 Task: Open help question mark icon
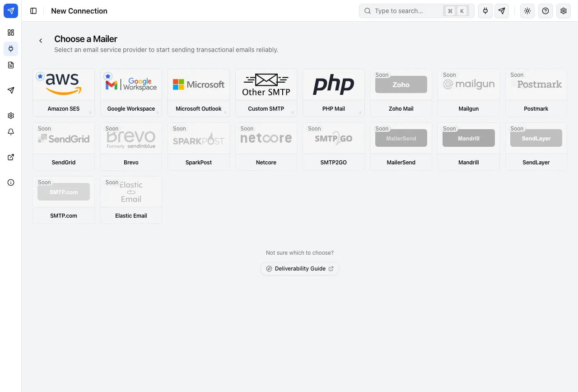coord(545,11)
